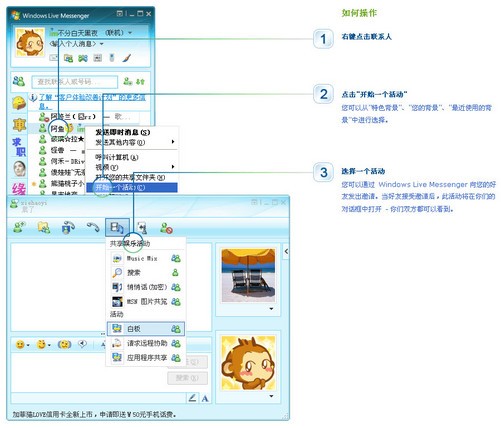Click the mail envelope icon under the profile name
Viewport: 501px width, 428px height.
click(53, 58)
